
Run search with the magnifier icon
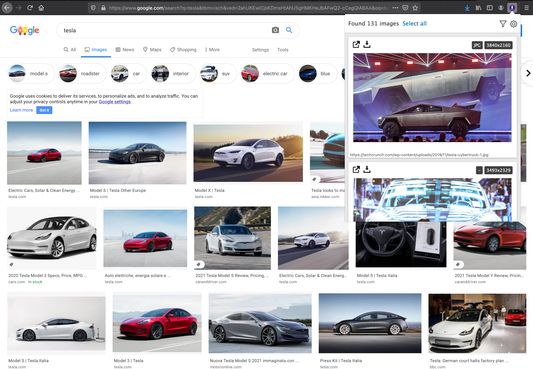(x=289, y=30)
